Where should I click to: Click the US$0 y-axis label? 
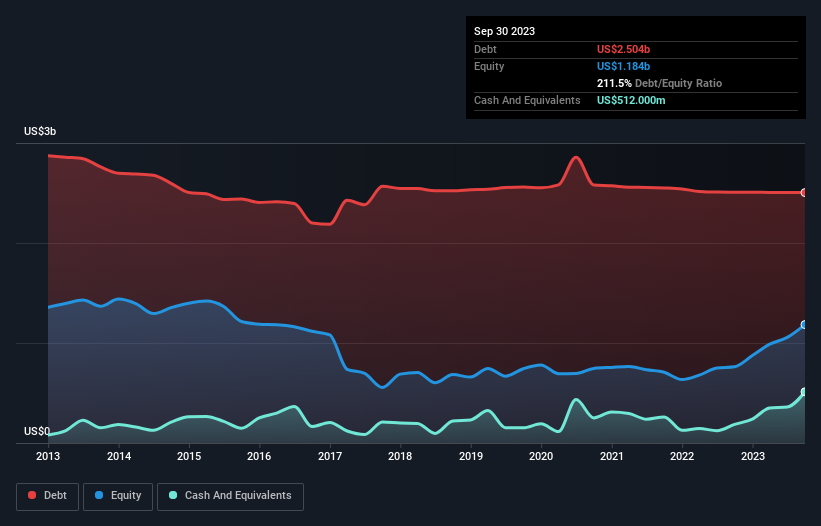point(37,432)
